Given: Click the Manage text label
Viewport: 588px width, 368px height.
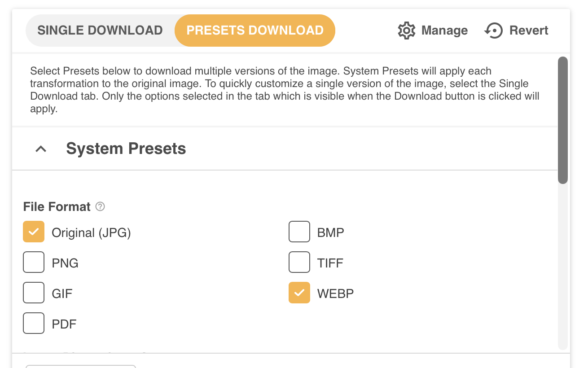Looking at the screenshot, I should pos(444,31).
